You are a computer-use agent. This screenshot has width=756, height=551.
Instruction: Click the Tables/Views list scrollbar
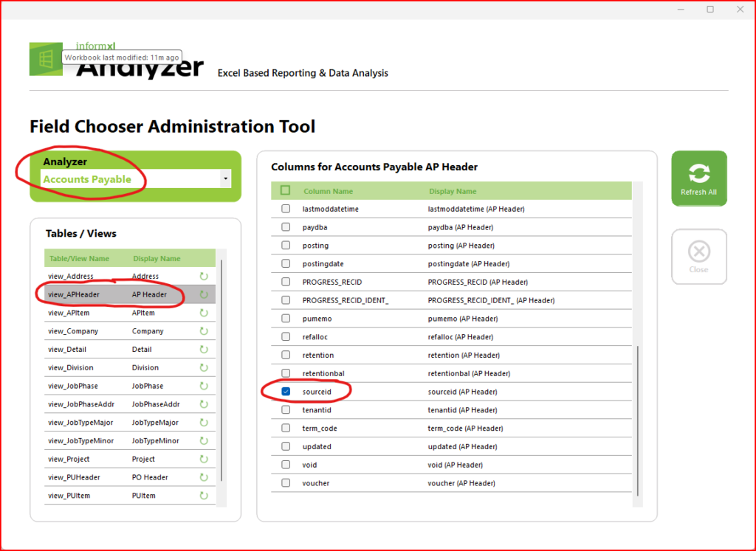pos(221,370)
